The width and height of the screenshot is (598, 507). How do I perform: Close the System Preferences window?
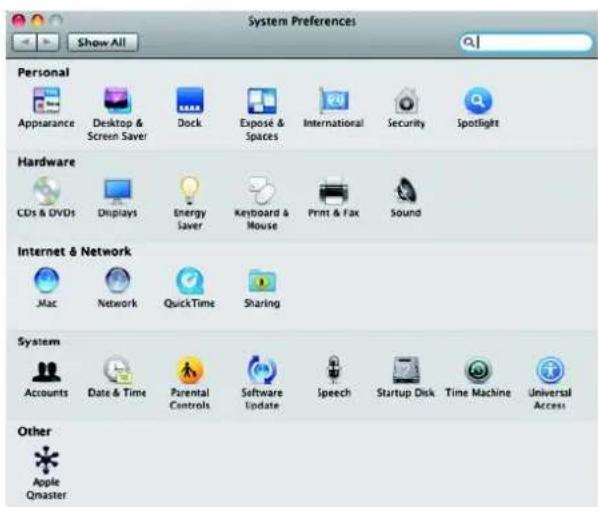tap(18, 21)
